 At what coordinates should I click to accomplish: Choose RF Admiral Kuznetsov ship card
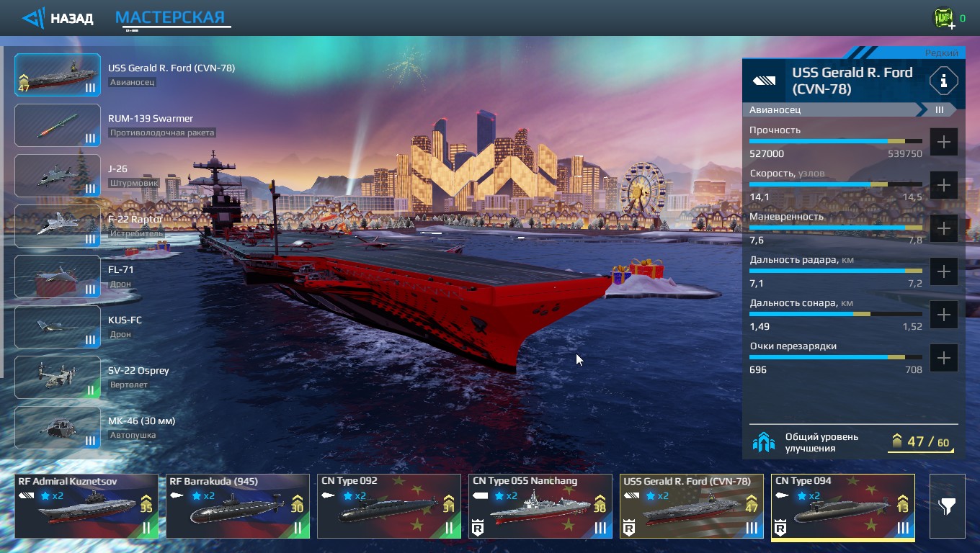86,506
